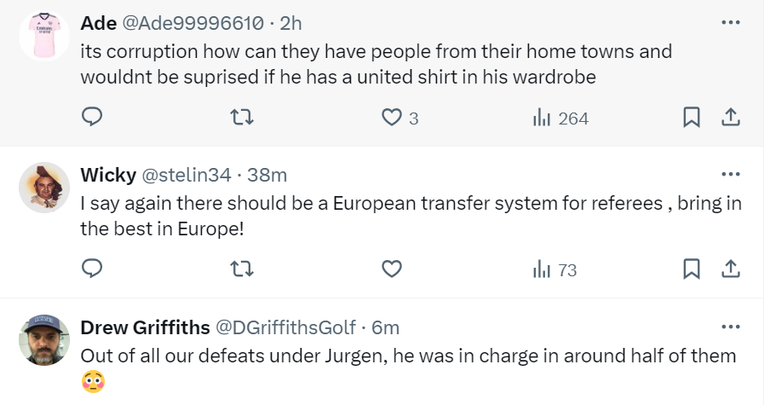Like Wicky's tweet
Screen dimensions: 770x405
[x=392, y=269]
